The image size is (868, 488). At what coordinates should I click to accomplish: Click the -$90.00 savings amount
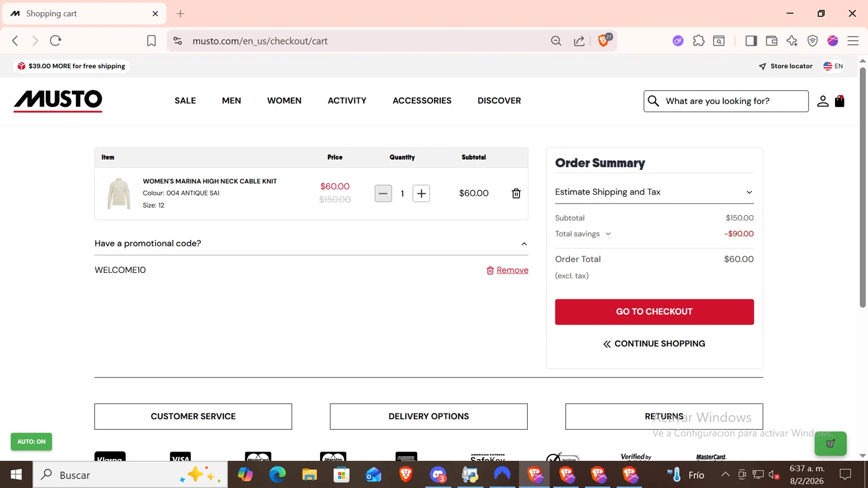coord(739,234)
